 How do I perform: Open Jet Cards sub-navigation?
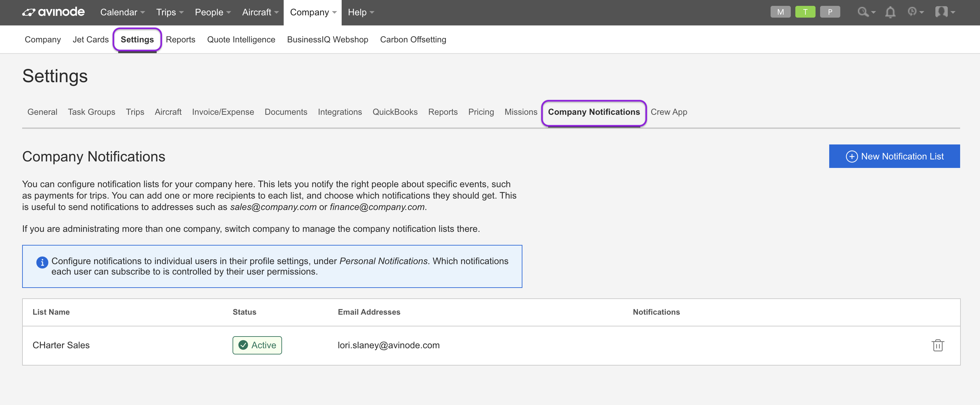[91, 40]
